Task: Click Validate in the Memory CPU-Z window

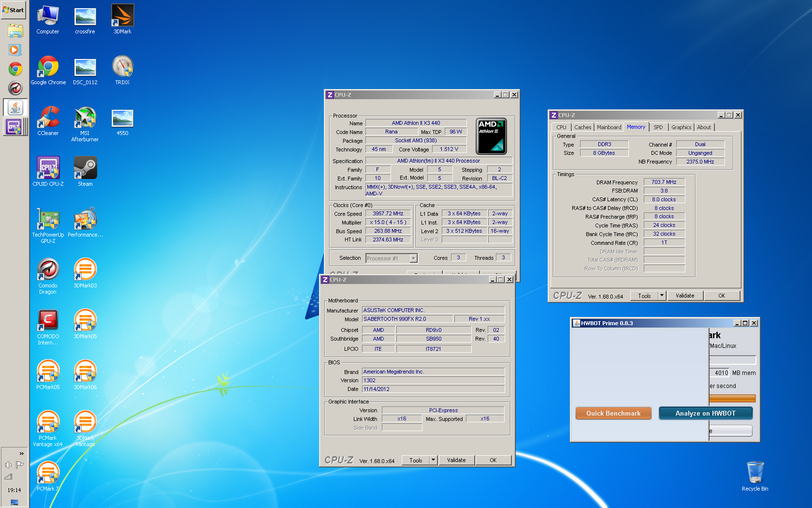Action: [x=685, y=296]
